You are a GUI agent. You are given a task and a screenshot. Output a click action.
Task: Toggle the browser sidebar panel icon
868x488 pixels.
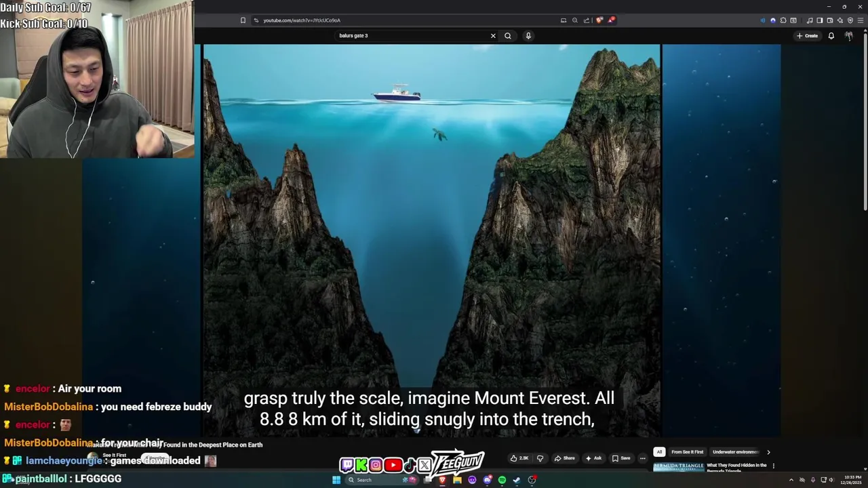(x=820, y=20)
